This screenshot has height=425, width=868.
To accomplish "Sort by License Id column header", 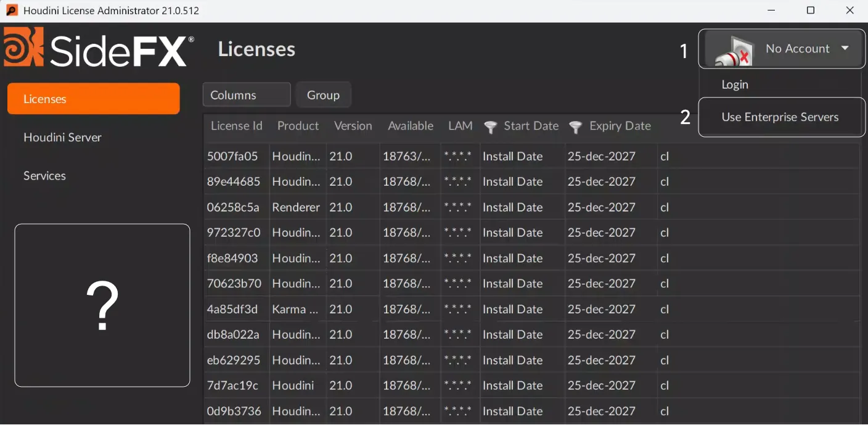I will [x=236, y=126].
